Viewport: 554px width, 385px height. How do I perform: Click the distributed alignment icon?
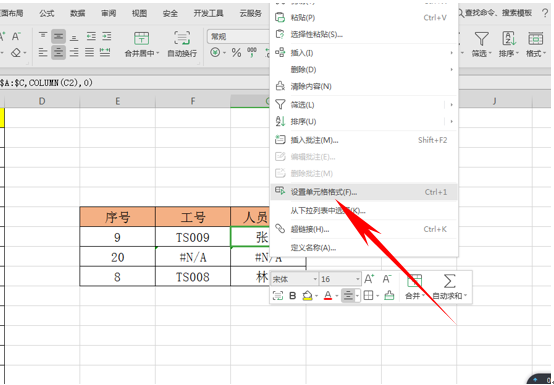click(105, 53)
